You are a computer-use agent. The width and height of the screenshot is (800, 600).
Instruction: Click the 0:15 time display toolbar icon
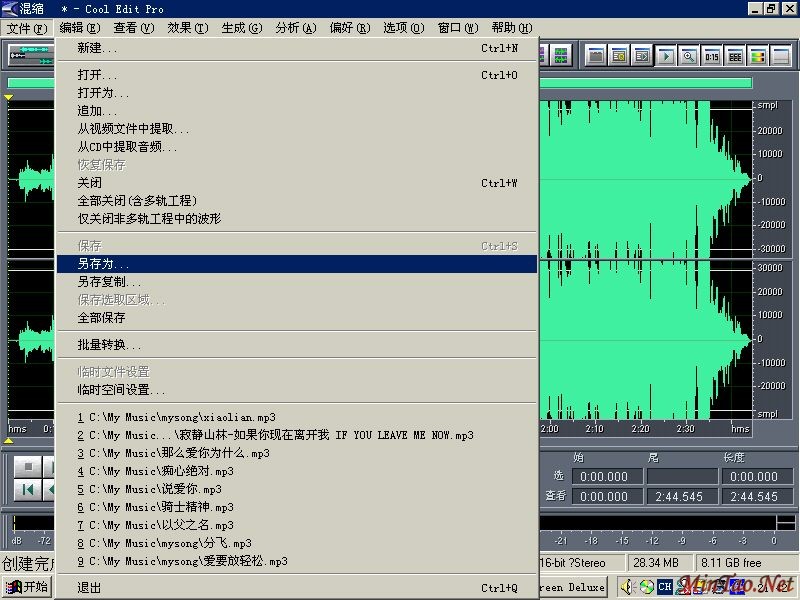[711, 56]
